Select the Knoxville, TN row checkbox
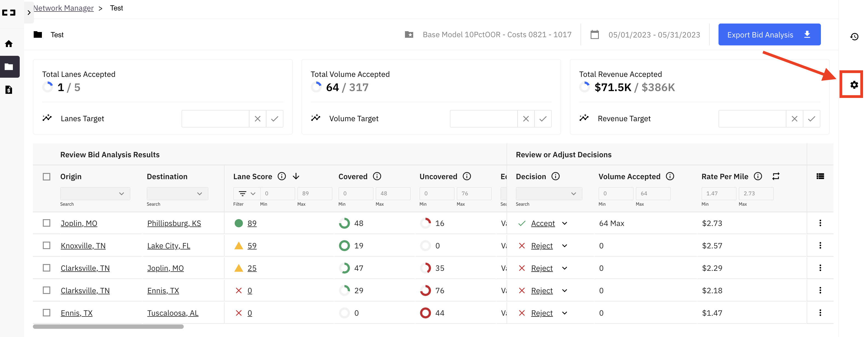Image resolution: width=868 pixels, height=337 pixels. point(47,245)
